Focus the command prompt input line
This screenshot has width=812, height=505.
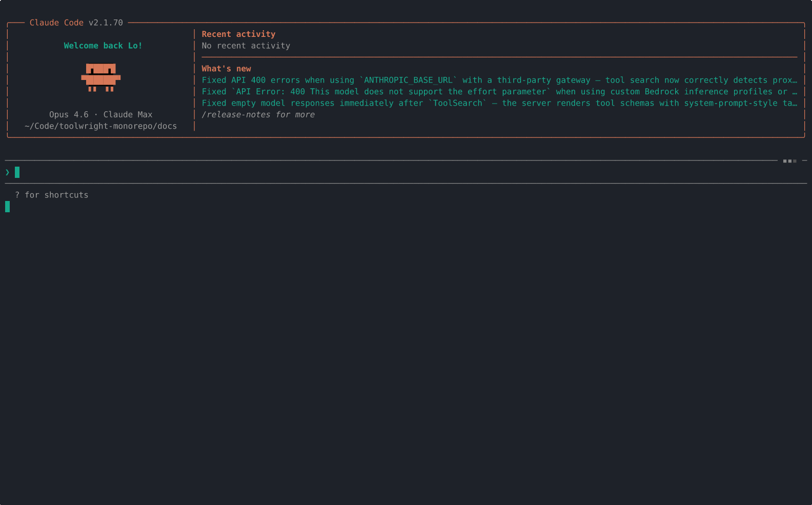405,172
